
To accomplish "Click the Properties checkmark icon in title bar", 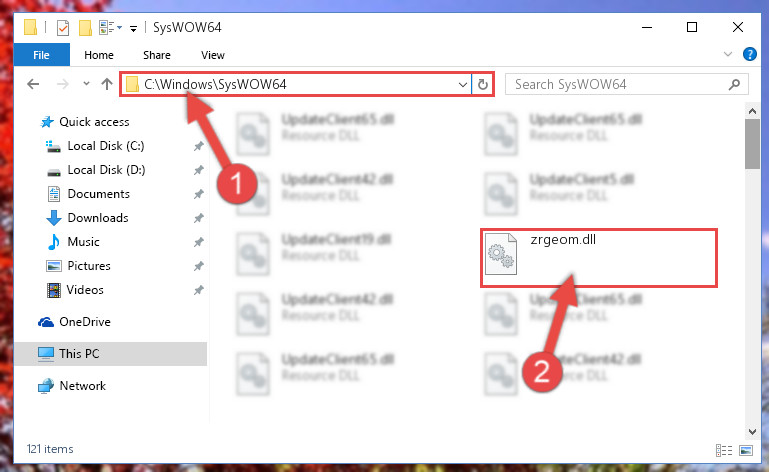I will click(x=63, y=28).
